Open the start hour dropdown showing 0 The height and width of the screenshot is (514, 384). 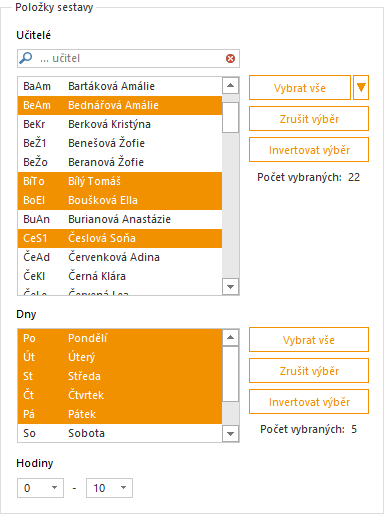tap(40, 488)
